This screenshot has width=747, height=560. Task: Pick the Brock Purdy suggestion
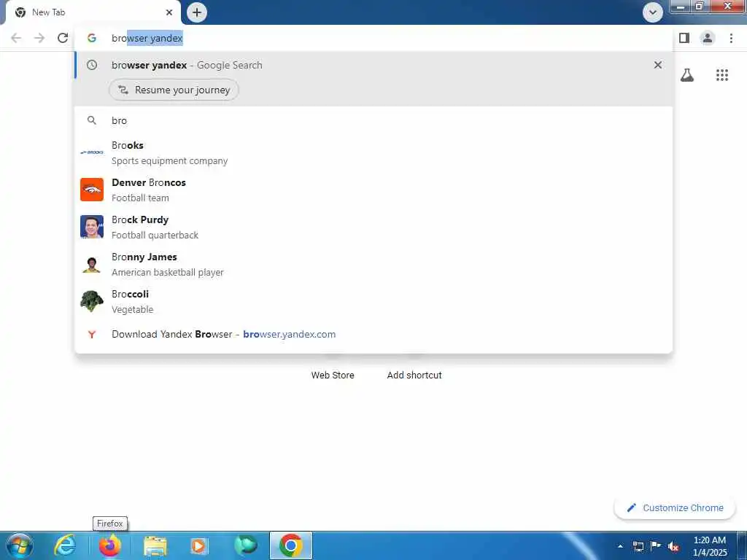pyautogui.click(x=373, y=227)
